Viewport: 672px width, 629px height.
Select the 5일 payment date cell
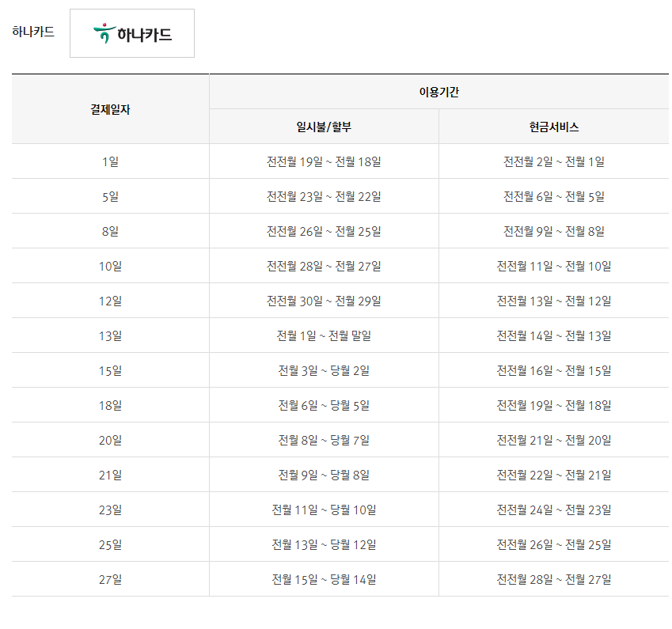[110, 196]
